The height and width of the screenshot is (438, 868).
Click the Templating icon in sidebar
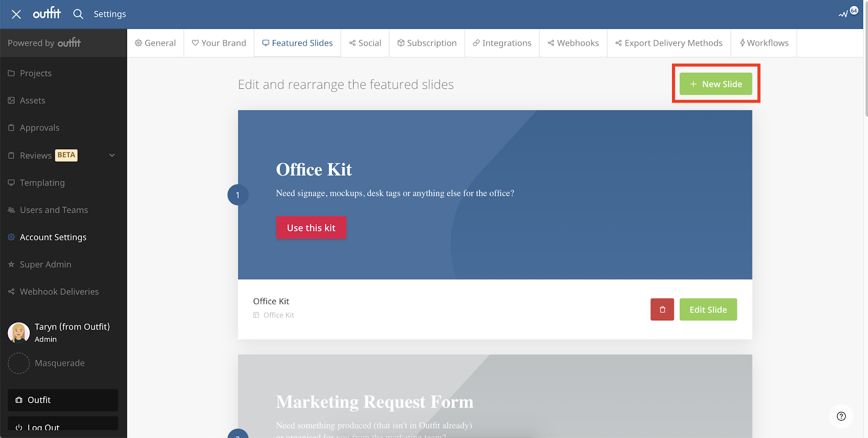pyautogui.click(x=11, y=183)
